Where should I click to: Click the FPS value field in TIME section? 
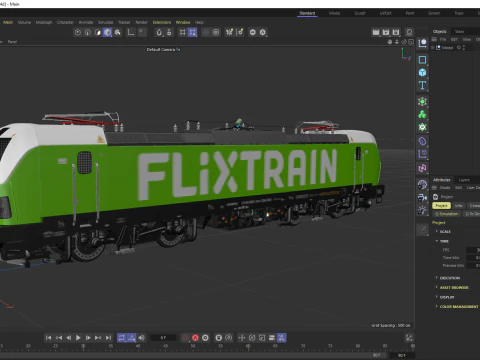pos(473,250)
